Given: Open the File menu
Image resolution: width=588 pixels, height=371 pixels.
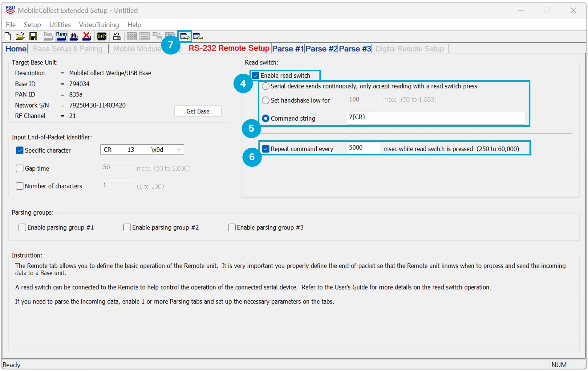Looking at the screenshot, I should 10,25.
